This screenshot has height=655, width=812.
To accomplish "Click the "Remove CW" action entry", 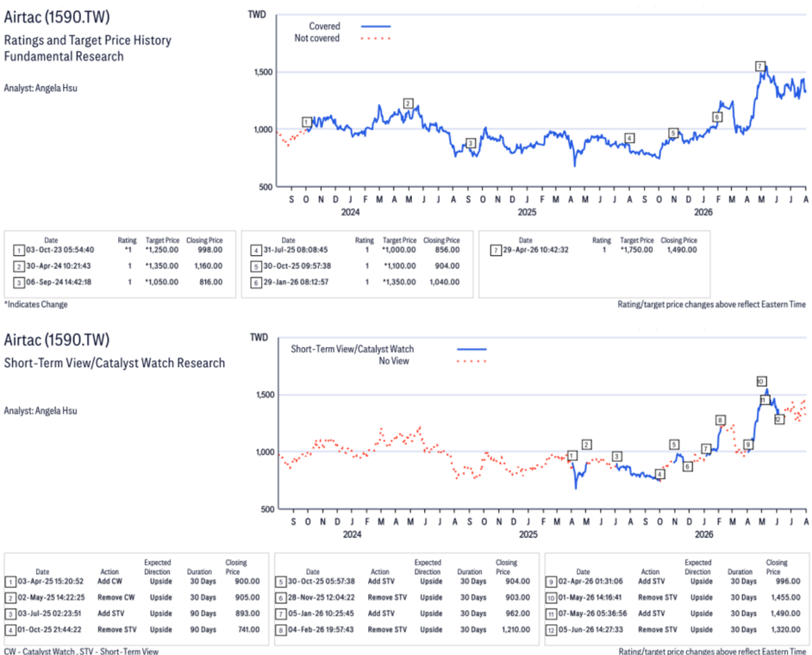I will pos(116,597).
